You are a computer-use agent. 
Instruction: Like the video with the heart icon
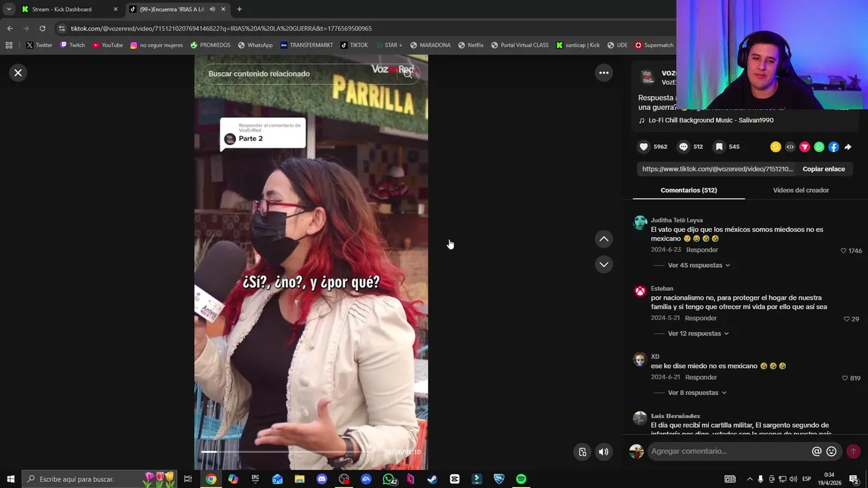tap(644, 146)
